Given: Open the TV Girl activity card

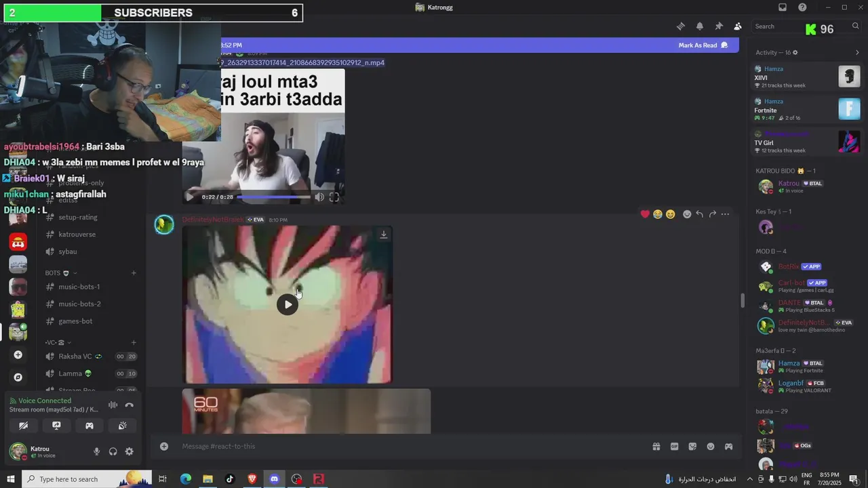Looking at the screenshot, I should 807,142.
